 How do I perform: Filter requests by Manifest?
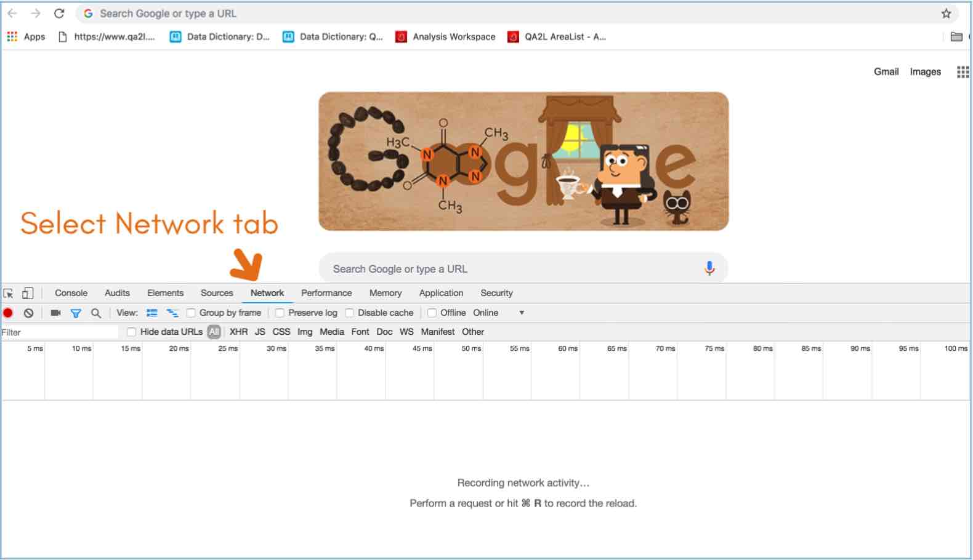438,332
